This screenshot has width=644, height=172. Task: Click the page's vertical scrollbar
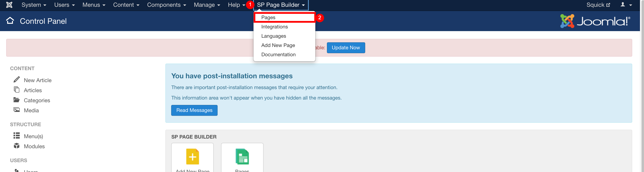(642, 86)
